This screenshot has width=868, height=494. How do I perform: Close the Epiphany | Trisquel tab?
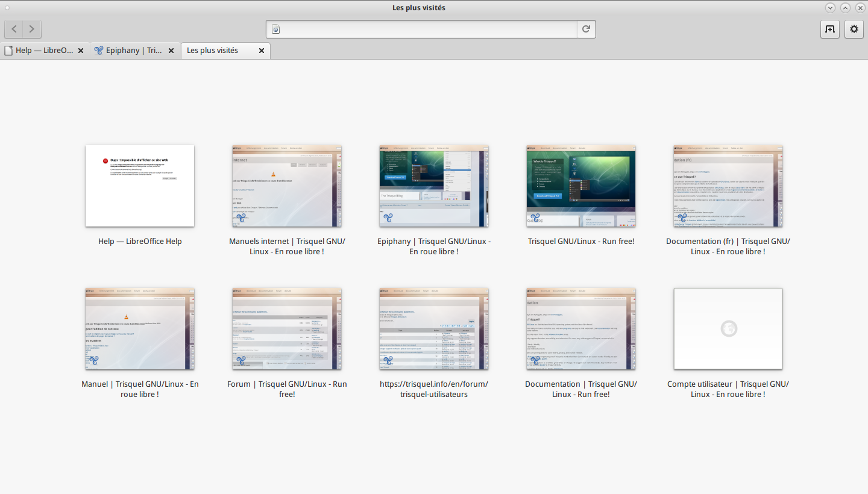coord(171,51)
